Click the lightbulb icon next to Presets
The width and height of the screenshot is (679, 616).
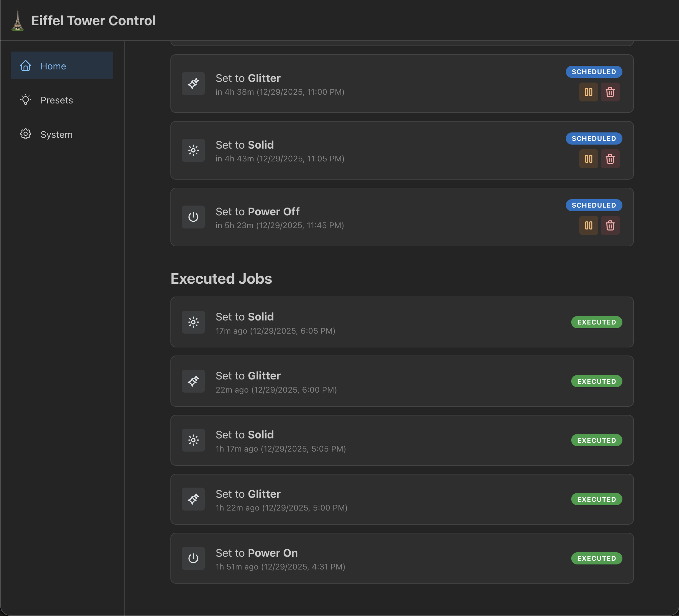(26, 99)
